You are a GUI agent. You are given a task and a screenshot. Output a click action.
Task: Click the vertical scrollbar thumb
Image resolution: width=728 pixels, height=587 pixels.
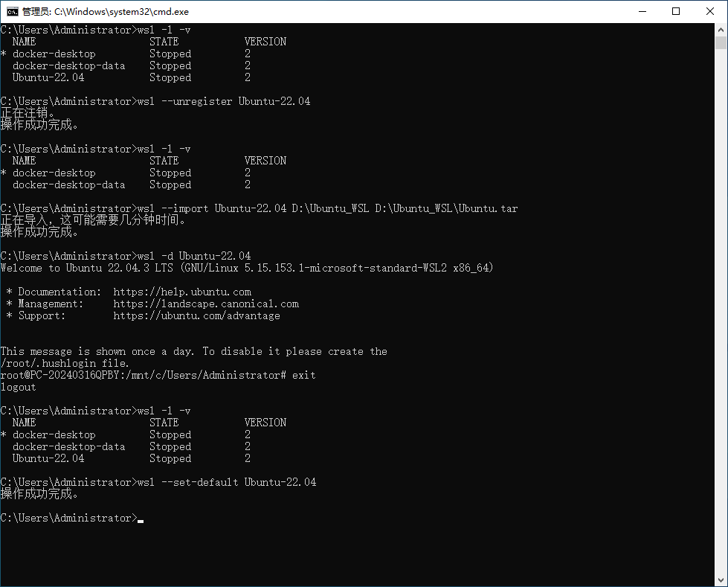point(721,42)
